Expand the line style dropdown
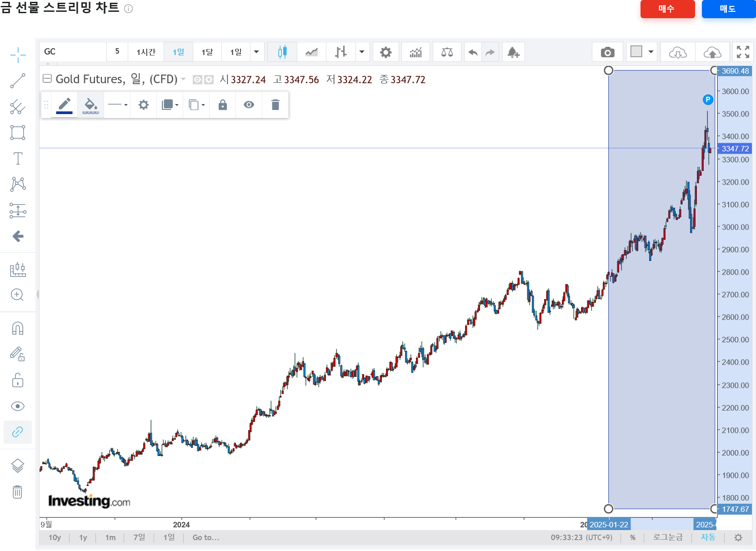 pos(118,105)
